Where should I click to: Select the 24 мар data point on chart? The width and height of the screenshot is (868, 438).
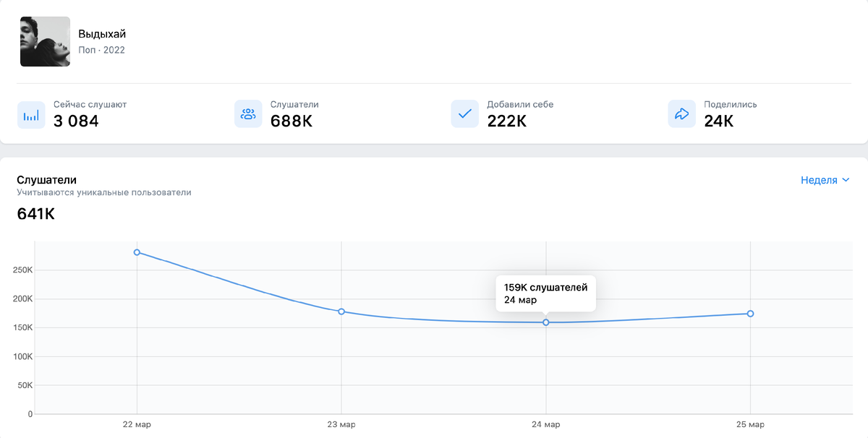click(546, 322)
